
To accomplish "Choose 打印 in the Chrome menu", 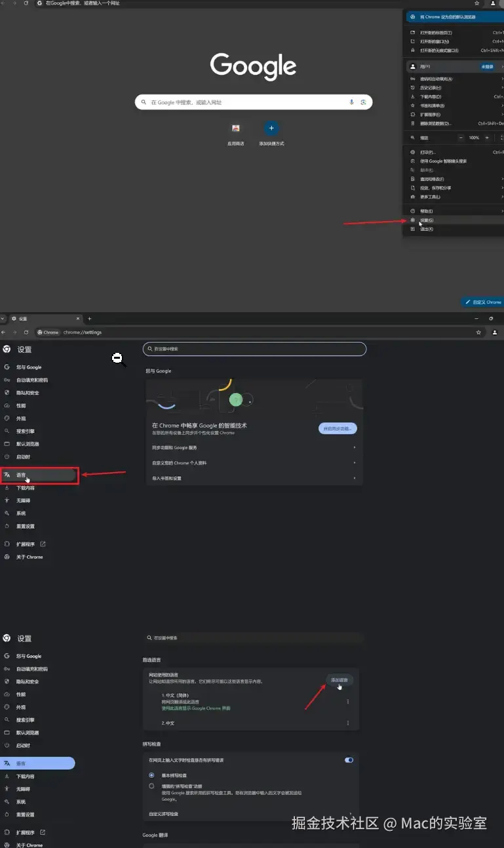I will point(455,152).
